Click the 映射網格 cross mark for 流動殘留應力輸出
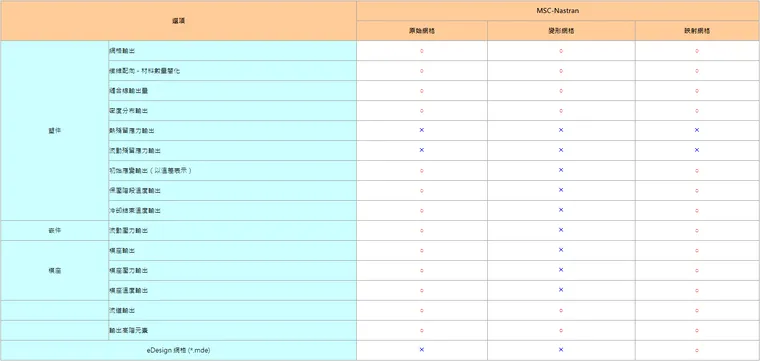760x361 pixels. tap(697, 150)
